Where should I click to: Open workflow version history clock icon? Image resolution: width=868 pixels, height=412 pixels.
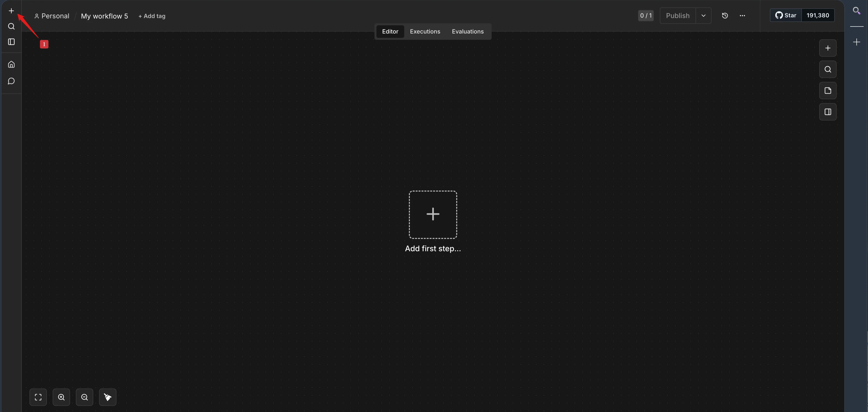click(725, 15)
